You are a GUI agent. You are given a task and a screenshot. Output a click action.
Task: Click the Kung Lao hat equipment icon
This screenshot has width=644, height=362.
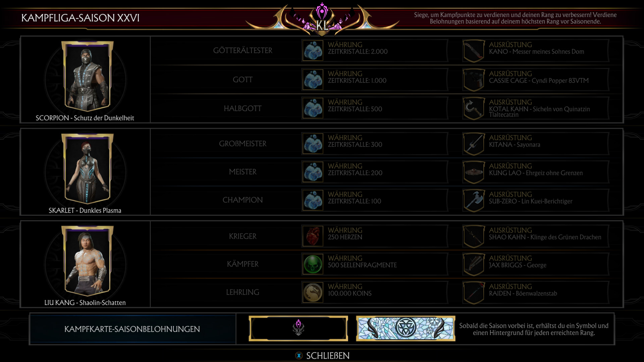[474, 172]
